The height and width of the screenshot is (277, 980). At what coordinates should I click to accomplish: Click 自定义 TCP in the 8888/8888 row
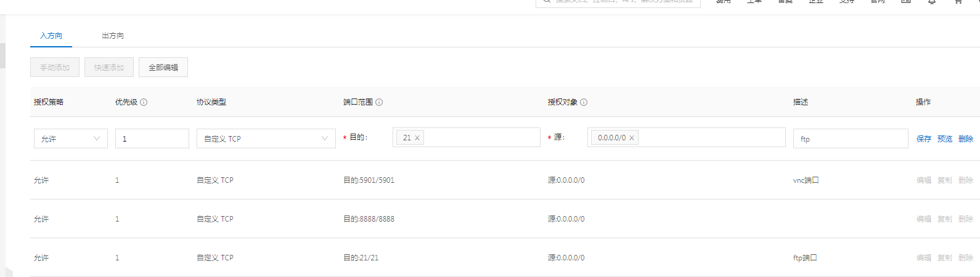(215, 219)
